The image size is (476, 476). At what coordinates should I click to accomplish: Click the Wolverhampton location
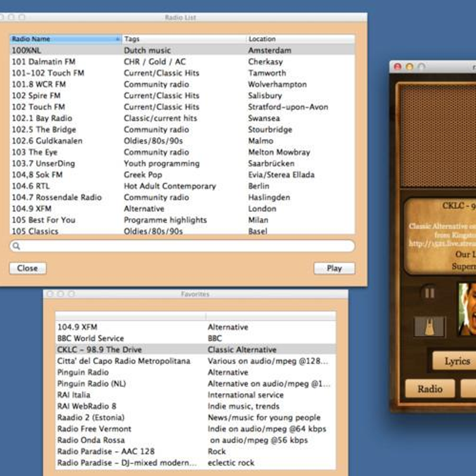(277, 84)
